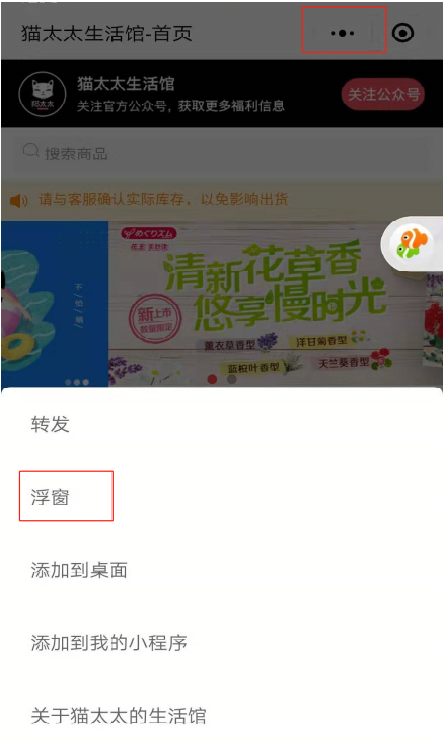Tap the orange speaker announcement icon
Image resolution: width=446 pixels, height=750 pixels.
click(x=19, y=200)
